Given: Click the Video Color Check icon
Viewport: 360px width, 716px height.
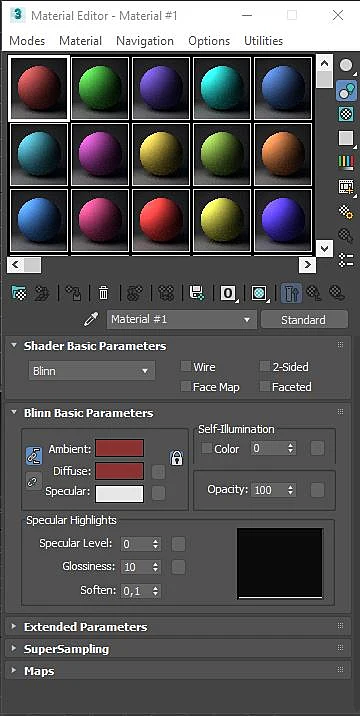Looking at the screenshot, I should (346, 161).
